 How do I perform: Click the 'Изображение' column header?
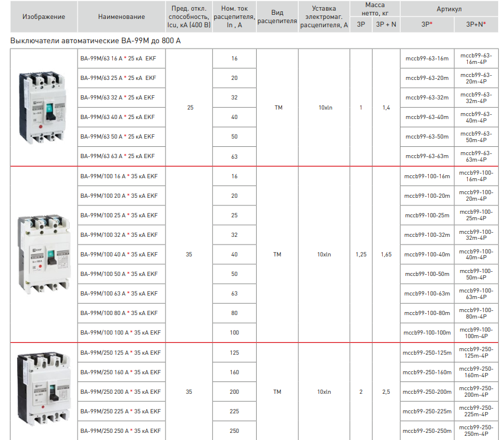tap(44, 17)
